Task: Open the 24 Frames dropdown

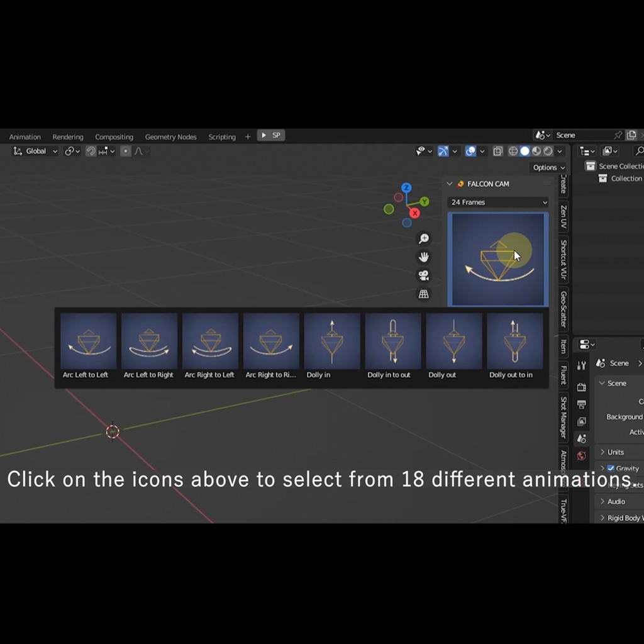Action: [x=498, y=202]
